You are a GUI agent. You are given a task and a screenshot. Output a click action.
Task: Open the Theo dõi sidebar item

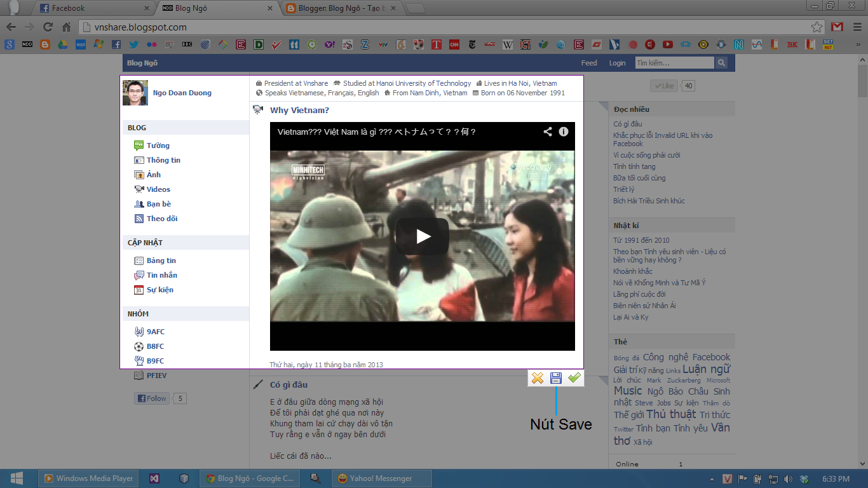tap(162, 219)
